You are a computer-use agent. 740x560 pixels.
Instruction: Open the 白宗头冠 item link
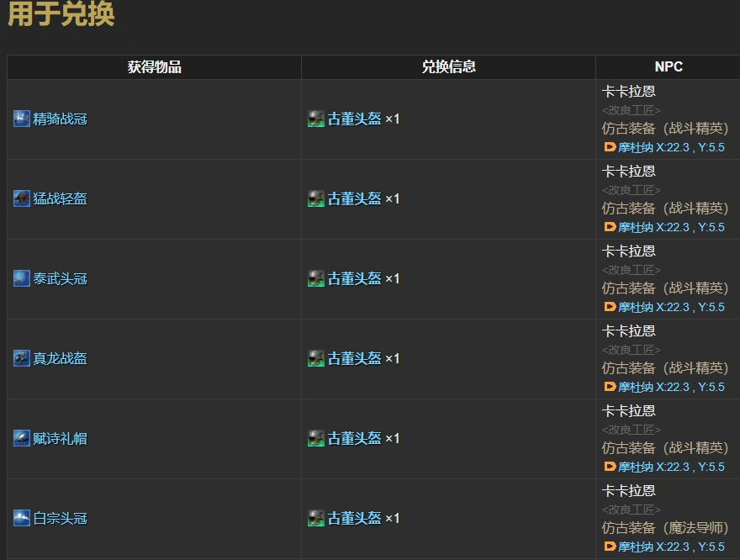[x=60, y=518]
